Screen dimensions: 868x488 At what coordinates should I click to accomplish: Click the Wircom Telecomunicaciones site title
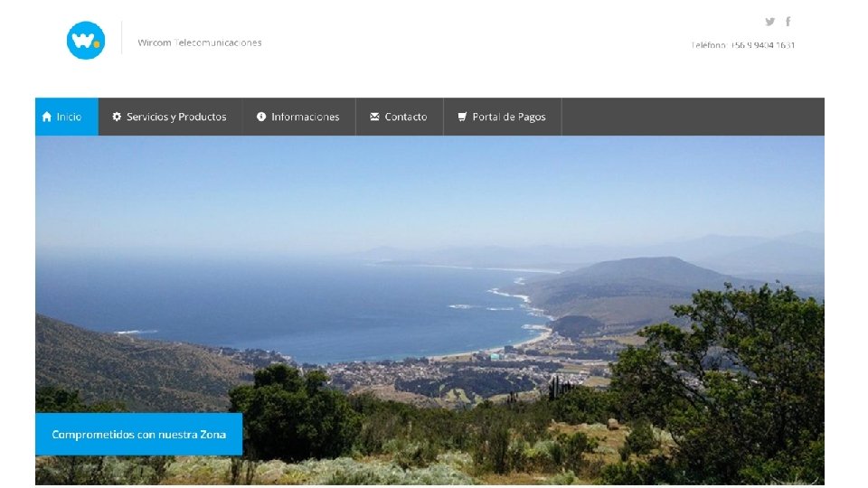(x=200, y=42)
